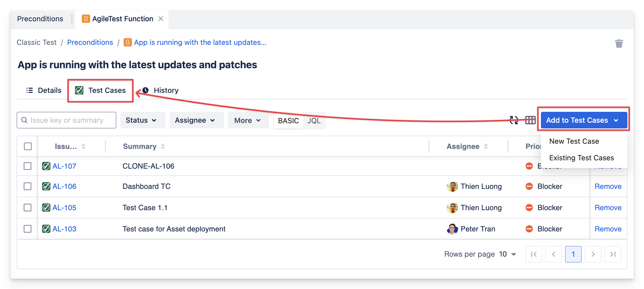Click the next page arrow
Viewport: 644px width, 289px height.
[593, 254]
